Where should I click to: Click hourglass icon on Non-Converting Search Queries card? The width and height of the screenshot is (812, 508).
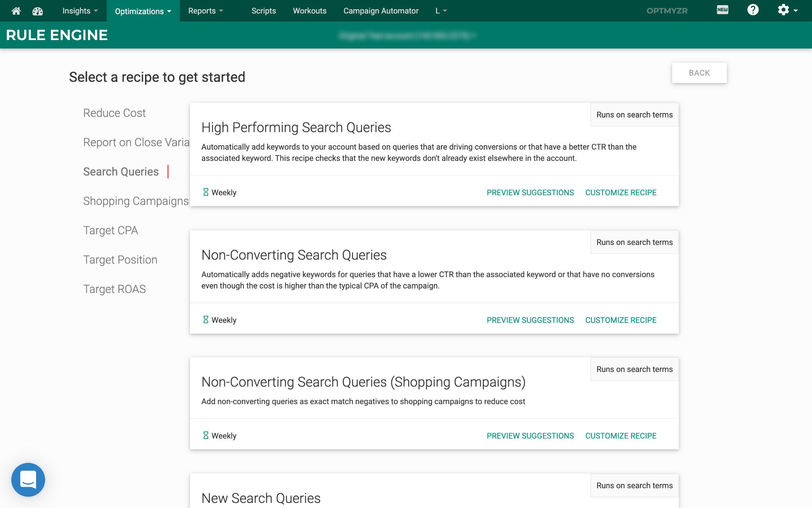(206, 319)
